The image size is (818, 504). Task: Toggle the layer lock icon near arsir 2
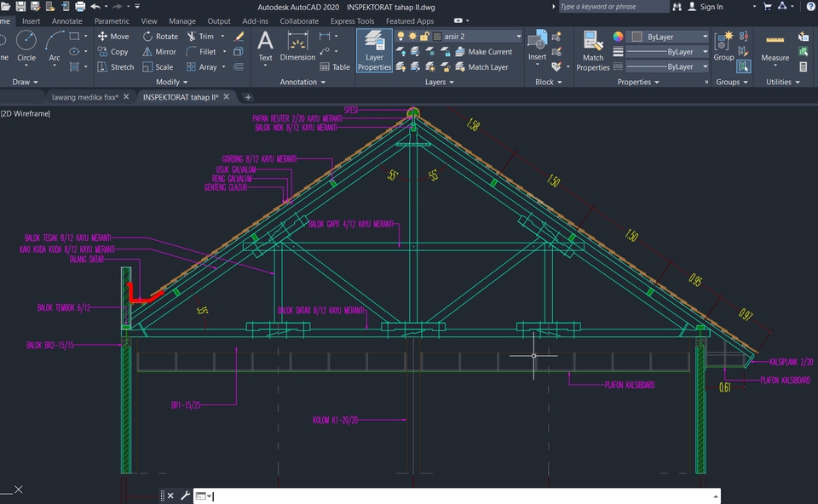(x=423, y=36)
